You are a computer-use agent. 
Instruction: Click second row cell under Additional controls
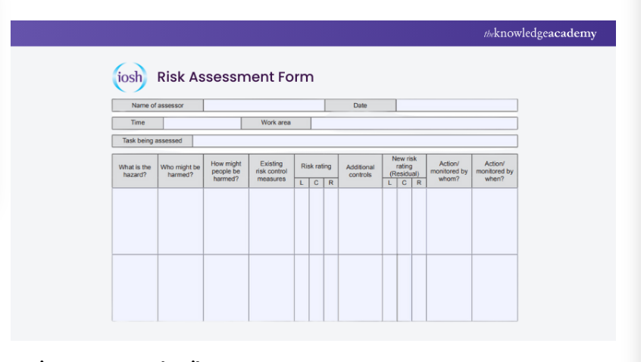pos(360,287)
